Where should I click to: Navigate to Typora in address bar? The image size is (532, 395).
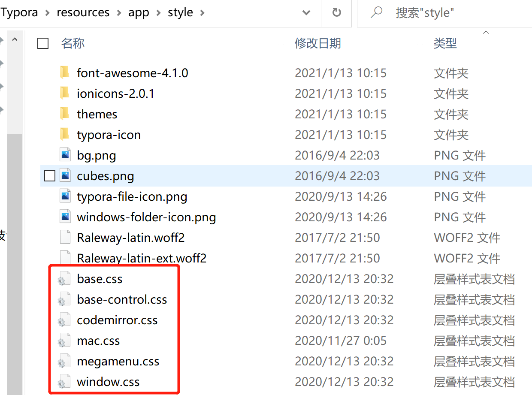tap(19, 12)
